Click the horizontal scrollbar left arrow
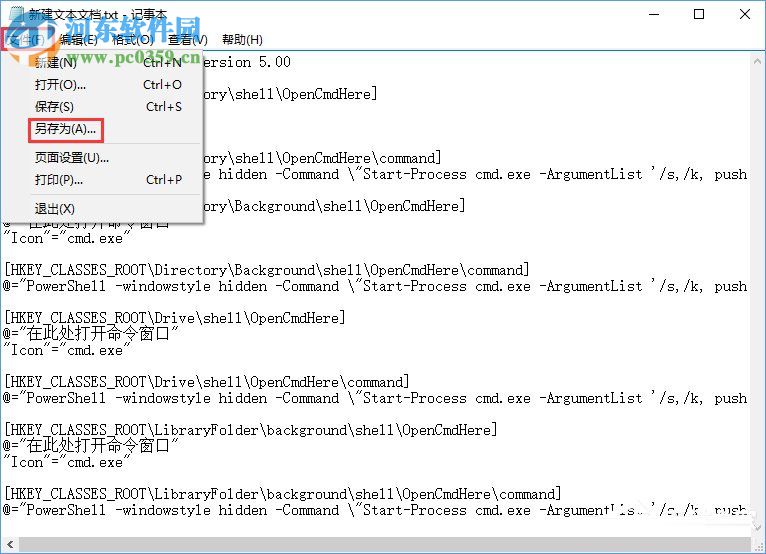 click(10, 544)
